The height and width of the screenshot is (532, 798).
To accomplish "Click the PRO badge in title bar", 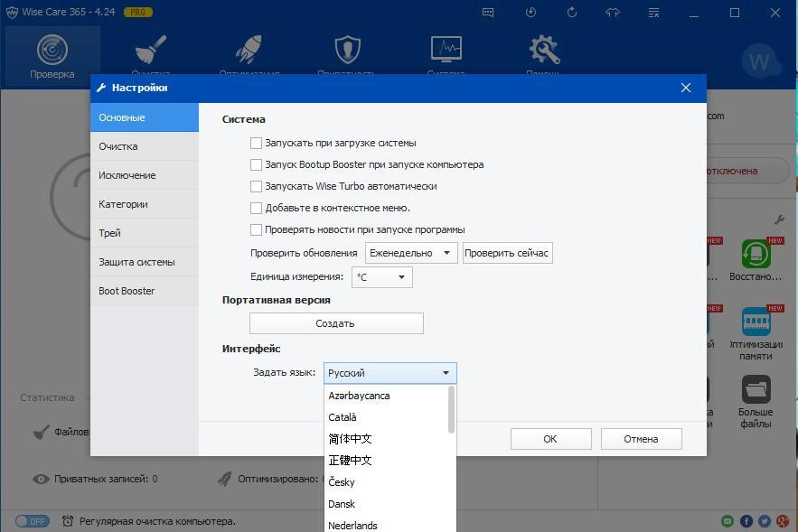I will click(x=138, y=13).
